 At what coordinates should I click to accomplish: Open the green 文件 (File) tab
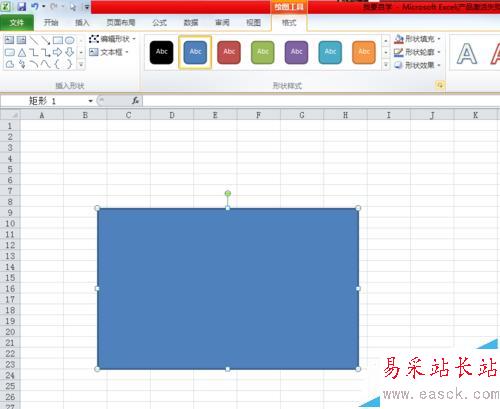coord(17,23)
